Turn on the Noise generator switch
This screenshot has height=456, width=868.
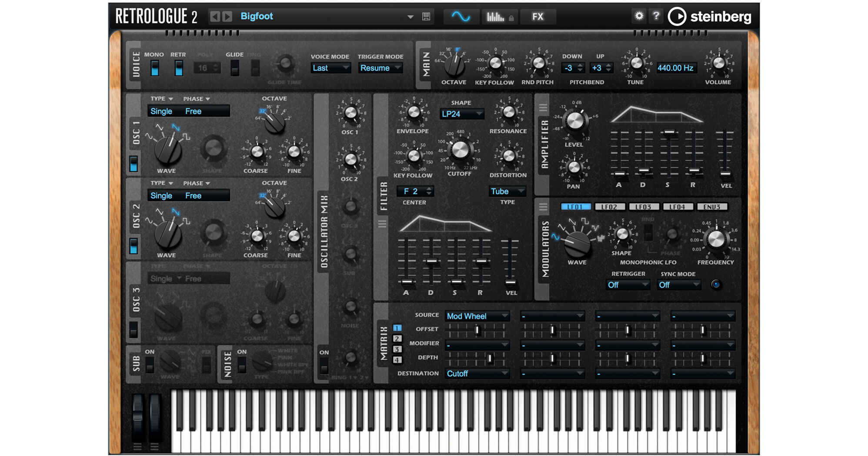(x=242, y=365)
